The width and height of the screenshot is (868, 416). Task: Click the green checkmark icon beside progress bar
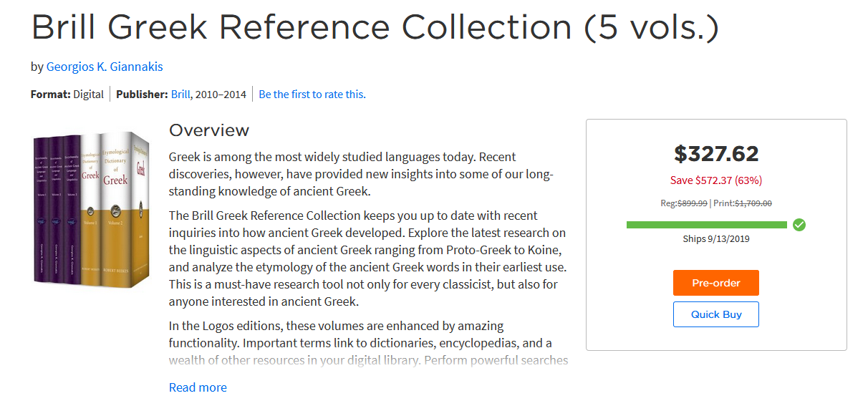click(799, 225)
